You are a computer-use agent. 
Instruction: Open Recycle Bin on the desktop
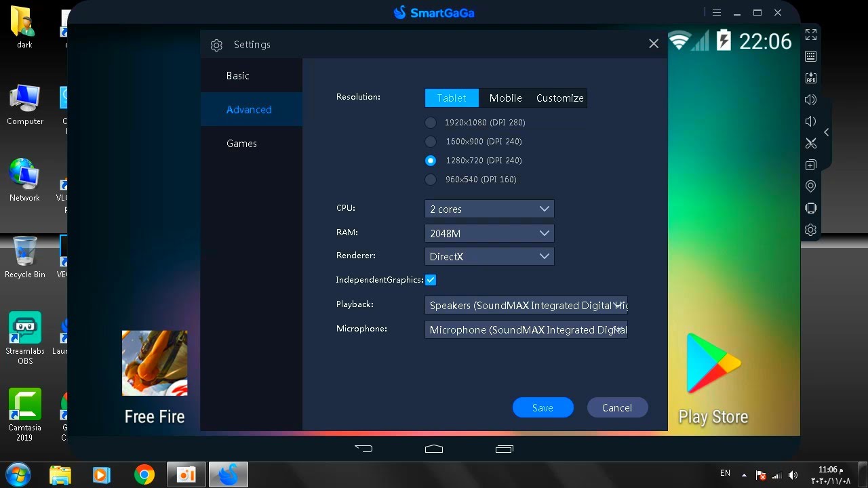[x=25, y=258]
